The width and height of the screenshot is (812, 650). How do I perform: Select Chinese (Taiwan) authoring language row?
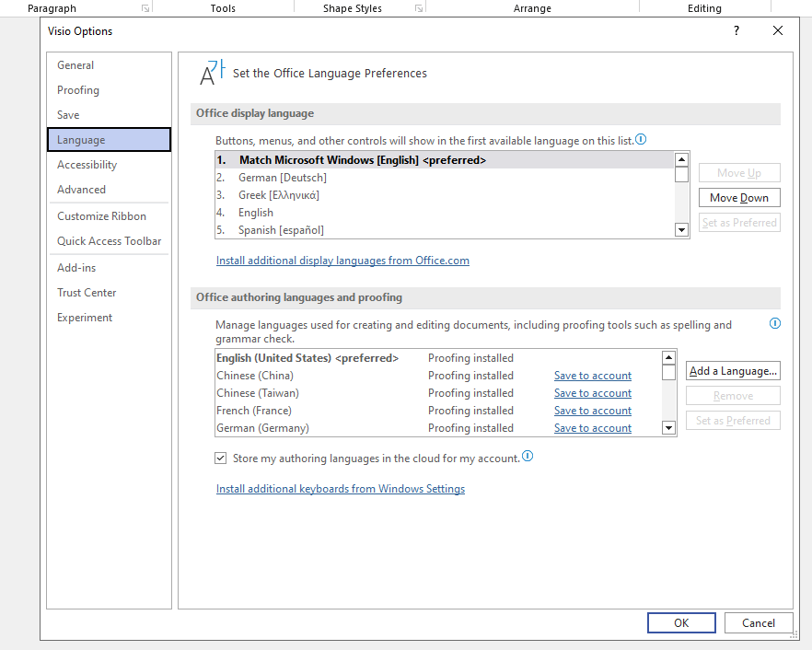point(438,393)
